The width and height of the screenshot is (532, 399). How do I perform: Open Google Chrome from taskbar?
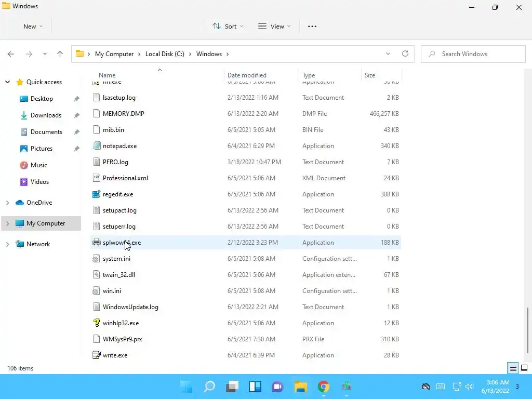(x=323, y=387)
